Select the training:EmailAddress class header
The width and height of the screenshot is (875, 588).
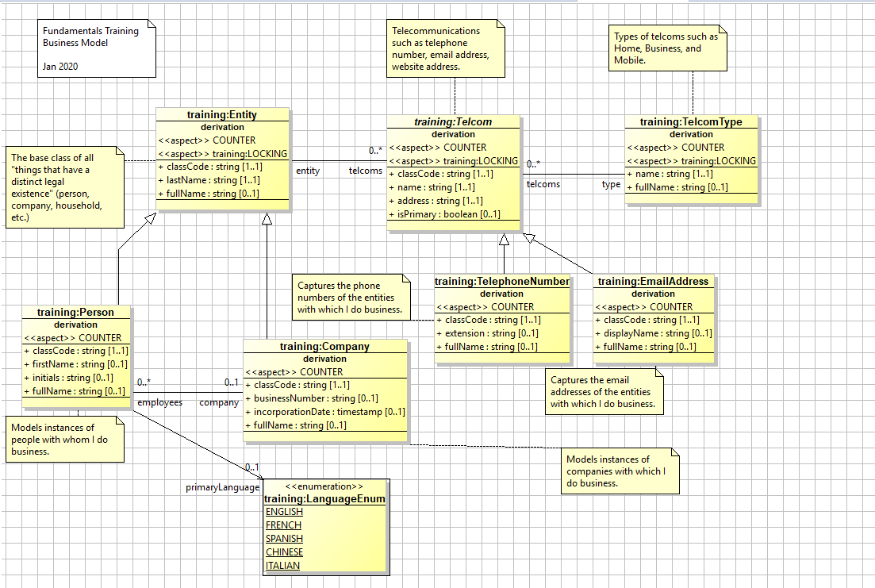653,282
